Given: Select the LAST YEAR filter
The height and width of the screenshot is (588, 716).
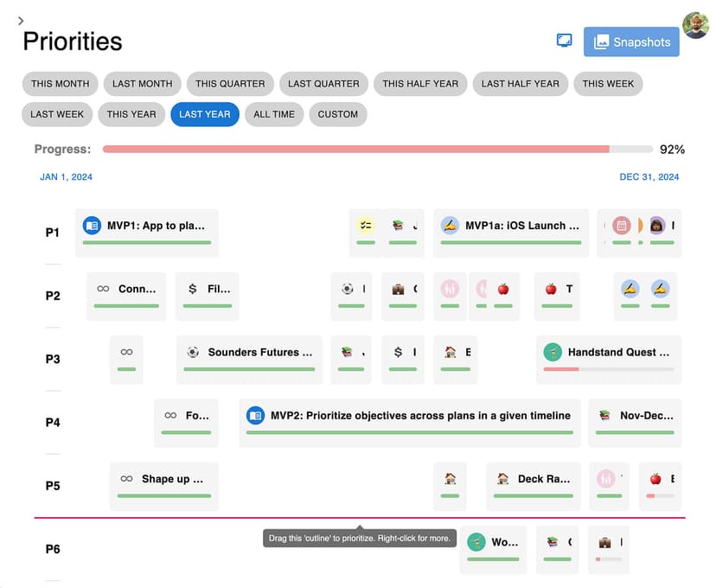Looking at the screenshot, I should coord(205,114).
